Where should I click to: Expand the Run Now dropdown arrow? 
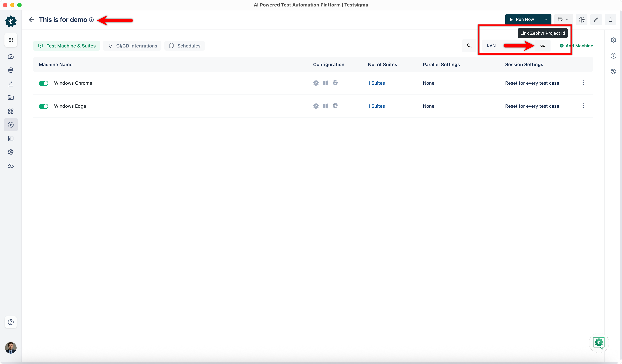(x=546, y=19)
